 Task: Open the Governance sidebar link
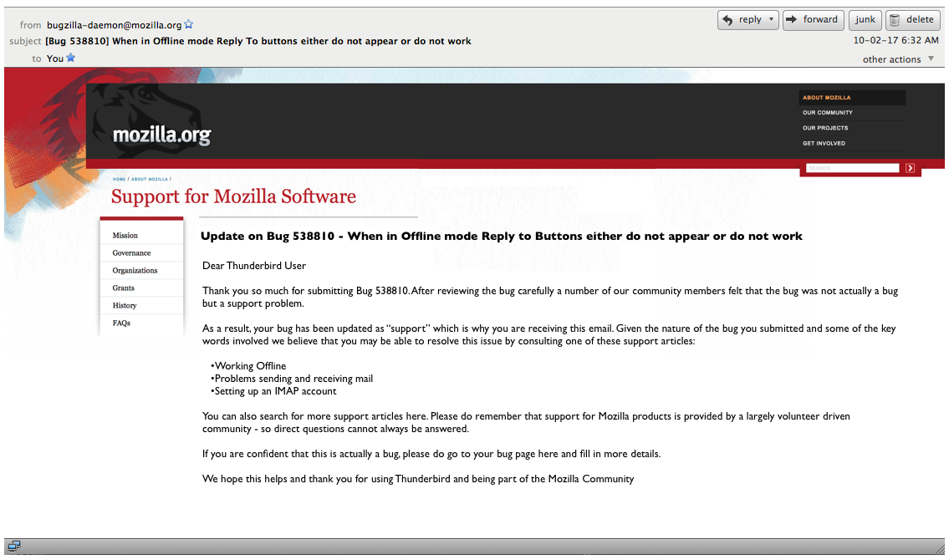click(x=131, y=253)
